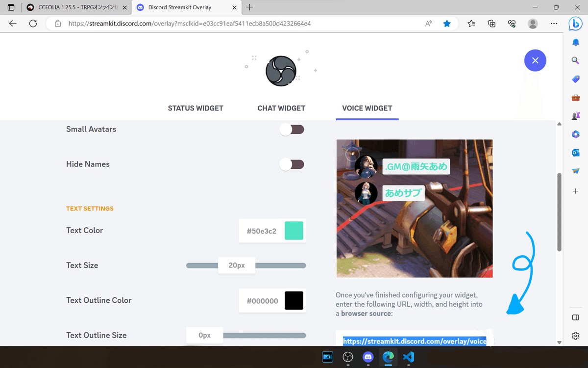View site information lock icon

(58, 24)
